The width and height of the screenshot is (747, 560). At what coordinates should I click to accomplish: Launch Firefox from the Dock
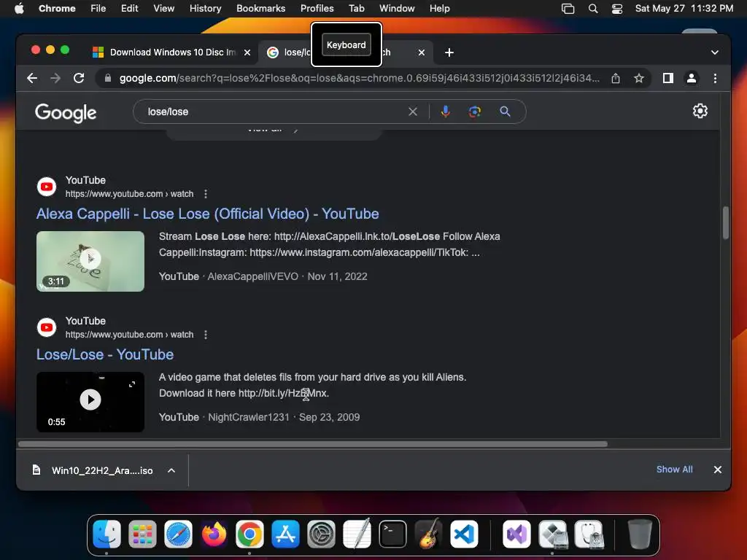pos(214,534)
